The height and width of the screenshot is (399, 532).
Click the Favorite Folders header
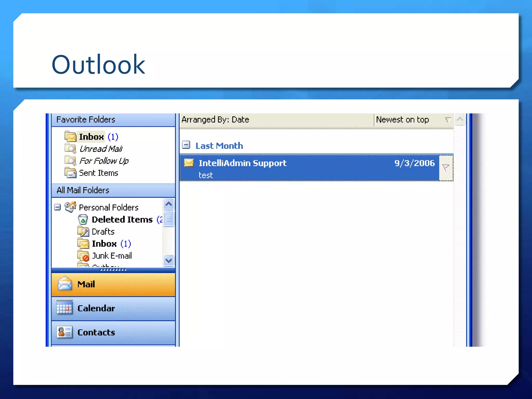113,120
